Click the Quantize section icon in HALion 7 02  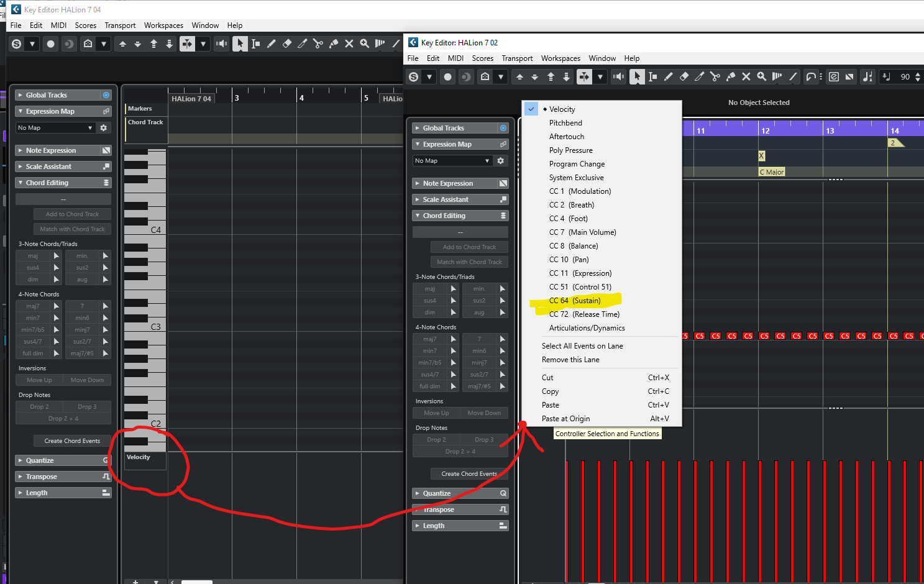(503, 493)
